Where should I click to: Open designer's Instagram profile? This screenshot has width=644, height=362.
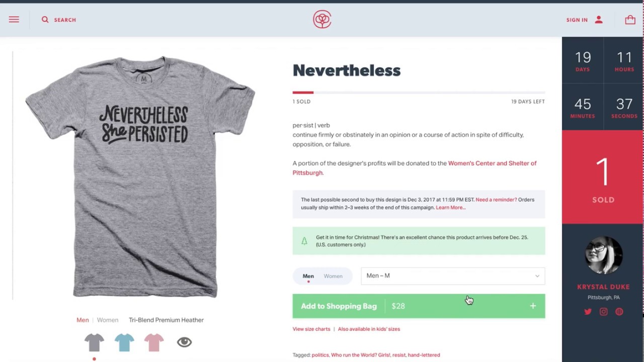pyautogui.click(x=603, y=312)
